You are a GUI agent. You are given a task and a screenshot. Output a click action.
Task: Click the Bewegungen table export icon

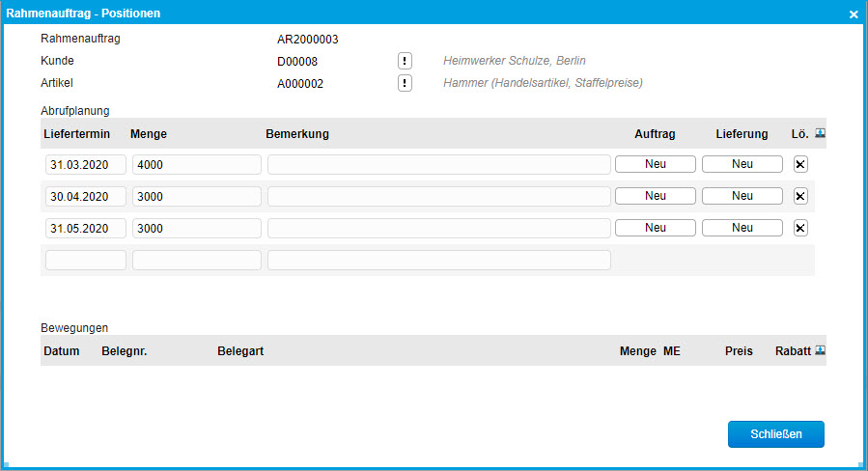pyautogui.click(x=821, y=350)
